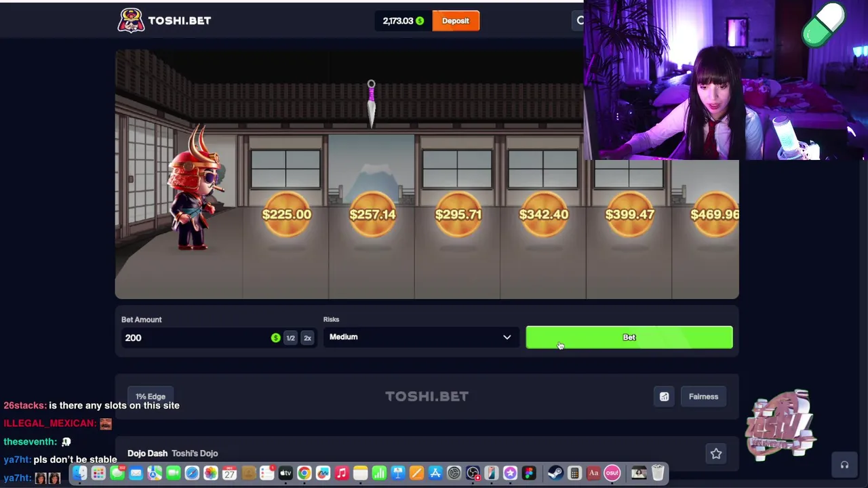Click the $295.71 coin
Image resolution: width=868 pixels, height=488 pixels.
pos(458,215)
